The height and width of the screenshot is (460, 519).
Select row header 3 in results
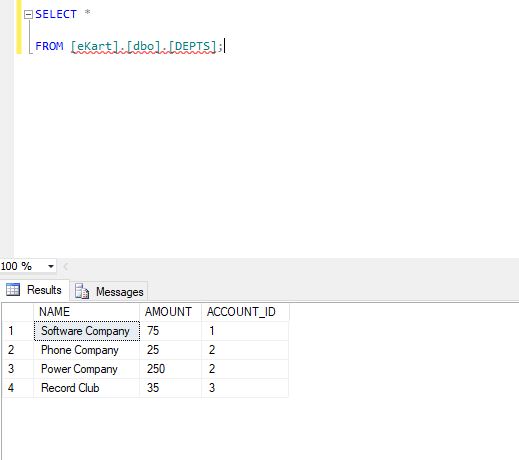[x=18, y=369]
